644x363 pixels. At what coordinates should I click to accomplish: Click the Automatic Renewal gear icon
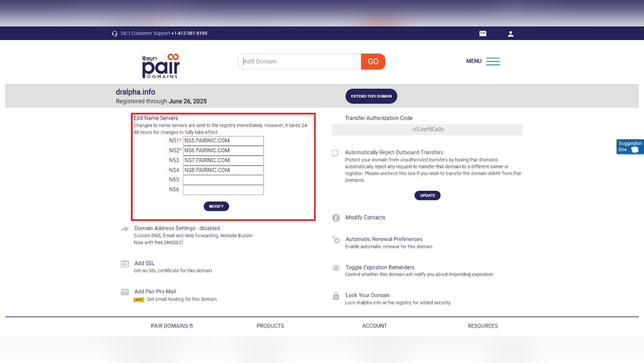[x=336, y=240]
